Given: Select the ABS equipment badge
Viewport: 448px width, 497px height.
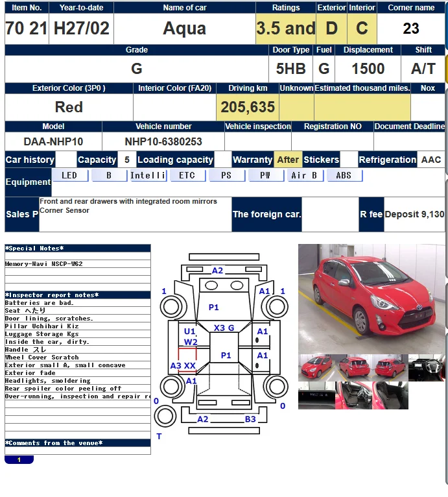Looking at the screenshot, I should [x=344, y=175].
